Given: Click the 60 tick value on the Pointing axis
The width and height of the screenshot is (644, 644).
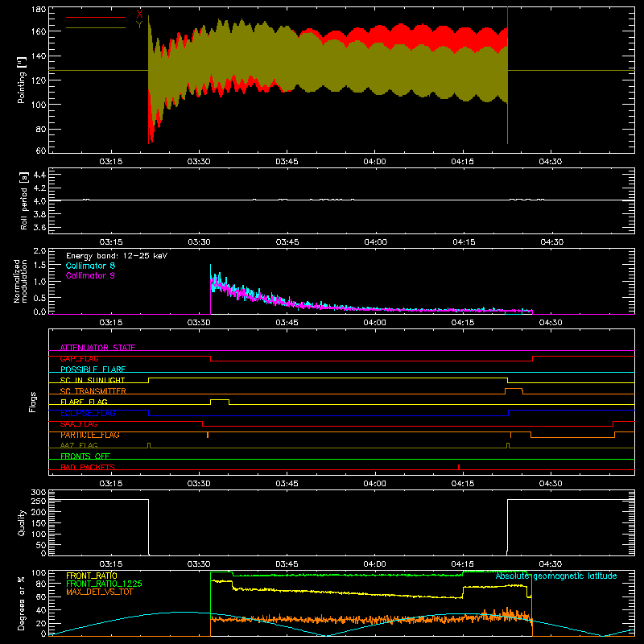Looking at the screenshot, I should (41, 151).
